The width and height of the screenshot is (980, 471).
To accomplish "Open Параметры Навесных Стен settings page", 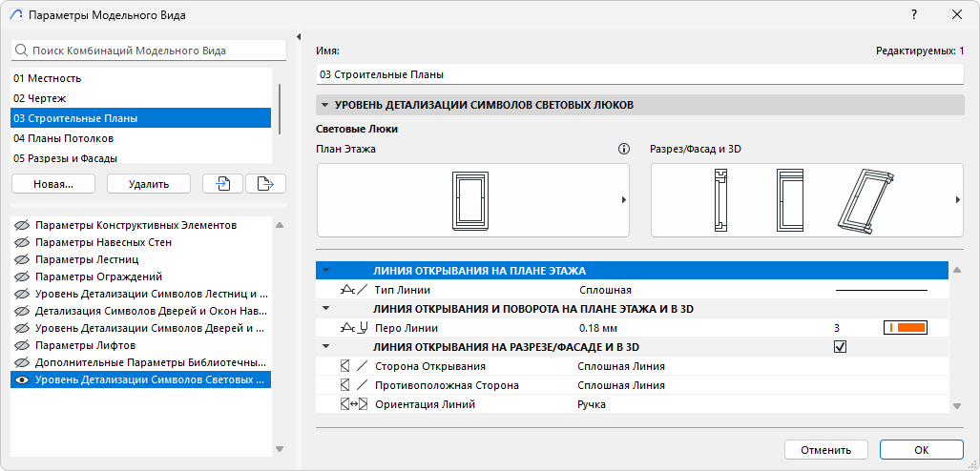I will tap(103, 242).
